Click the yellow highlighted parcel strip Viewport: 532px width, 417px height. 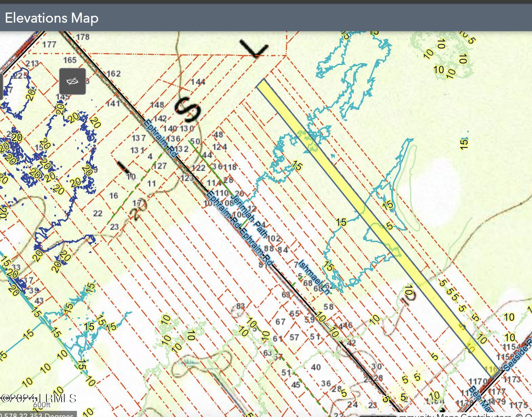pos(377,228)
